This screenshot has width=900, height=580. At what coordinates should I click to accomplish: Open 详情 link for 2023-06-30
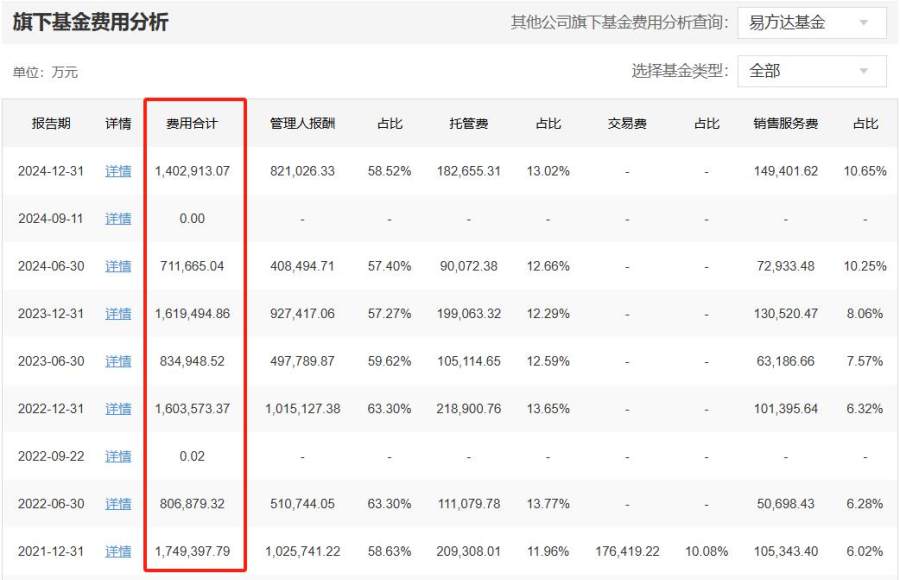tap(118, 361)
